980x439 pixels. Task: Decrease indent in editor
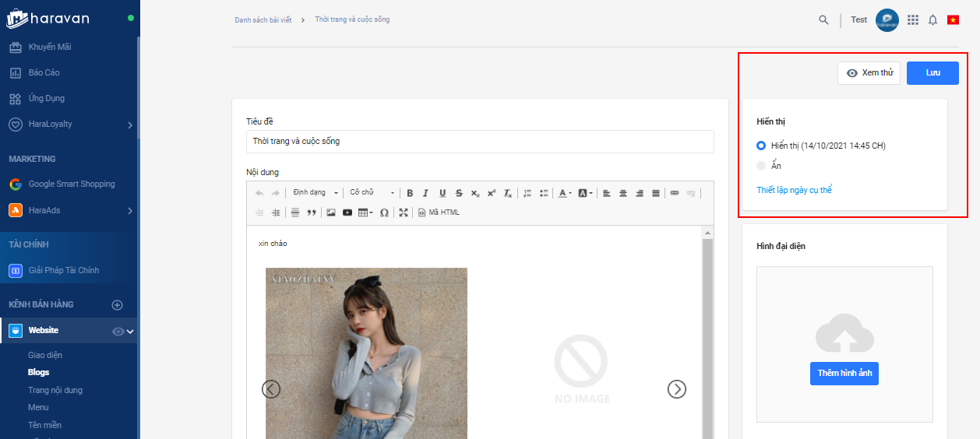[259, 212]
